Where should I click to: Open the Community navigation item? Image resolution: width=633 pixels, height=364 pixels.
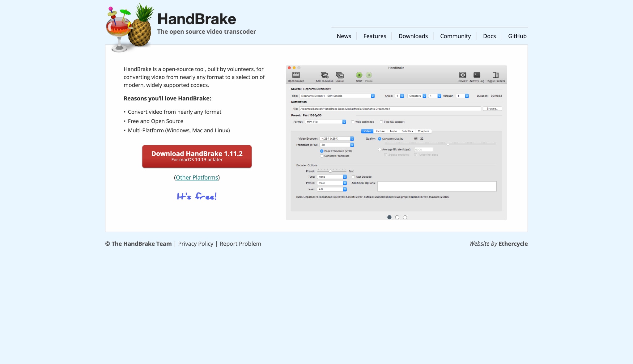point(455,36)
